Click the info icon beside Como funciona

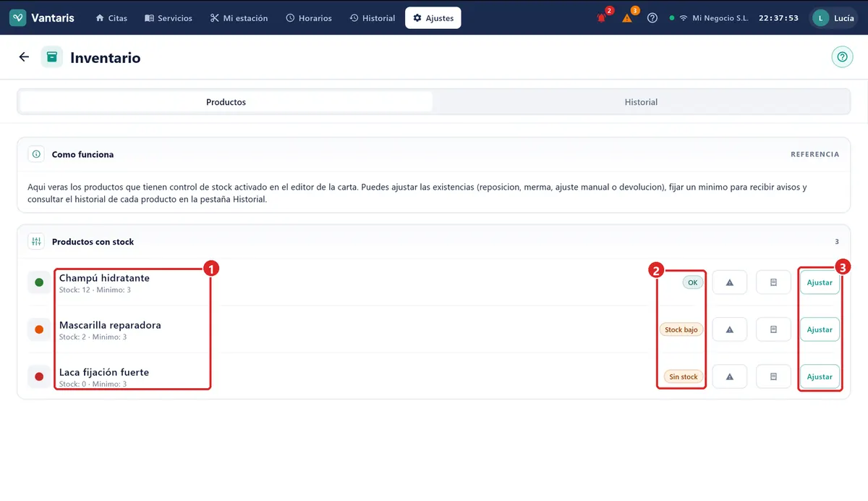36,154
